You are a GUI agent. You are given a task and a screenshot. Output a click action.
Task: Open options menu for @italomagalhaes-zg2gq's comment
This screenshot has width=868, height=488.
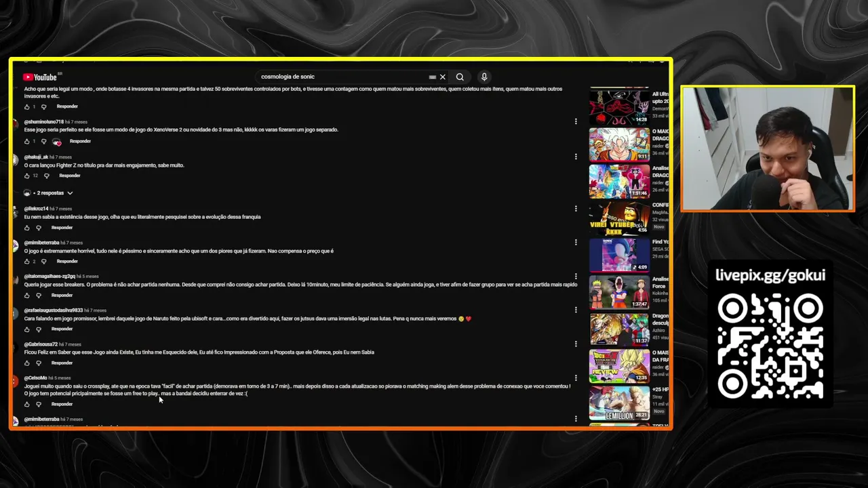[x=576, y=277]
